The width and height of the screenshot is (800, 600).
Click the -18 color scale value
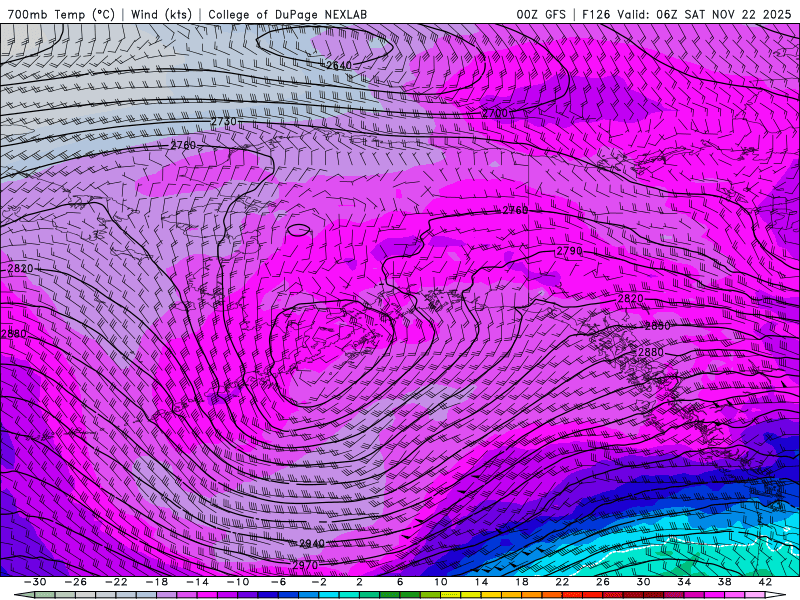[x=157, y=582]
